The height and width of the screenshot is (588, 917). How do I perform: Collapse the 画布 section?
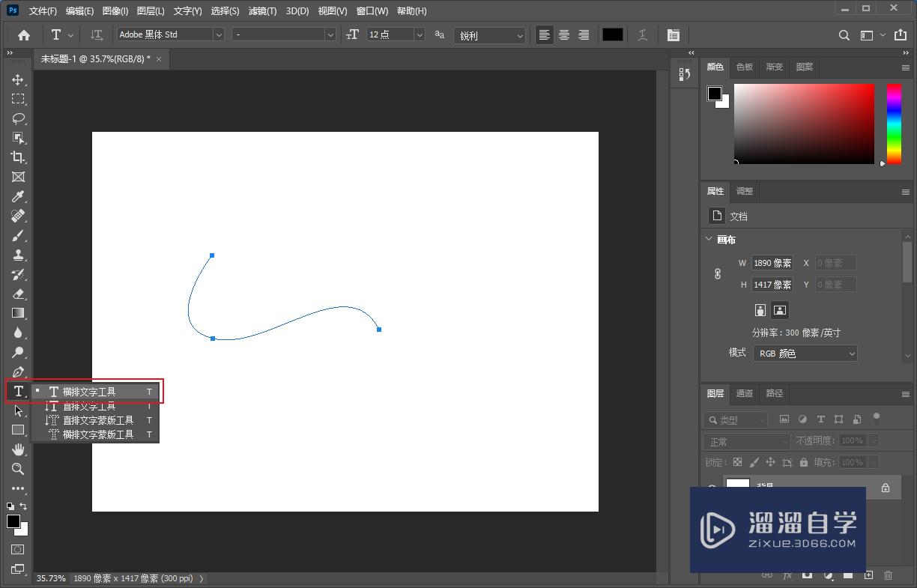coord(709,240)
